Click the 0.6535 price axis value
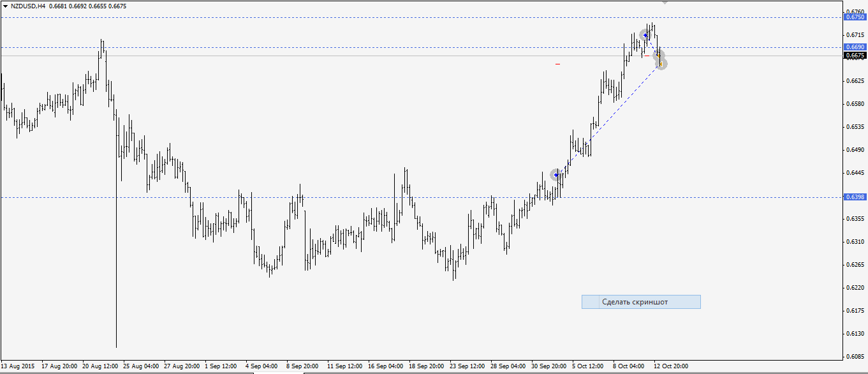The width and height of the screenshot is (868, 374). (857, 127)
